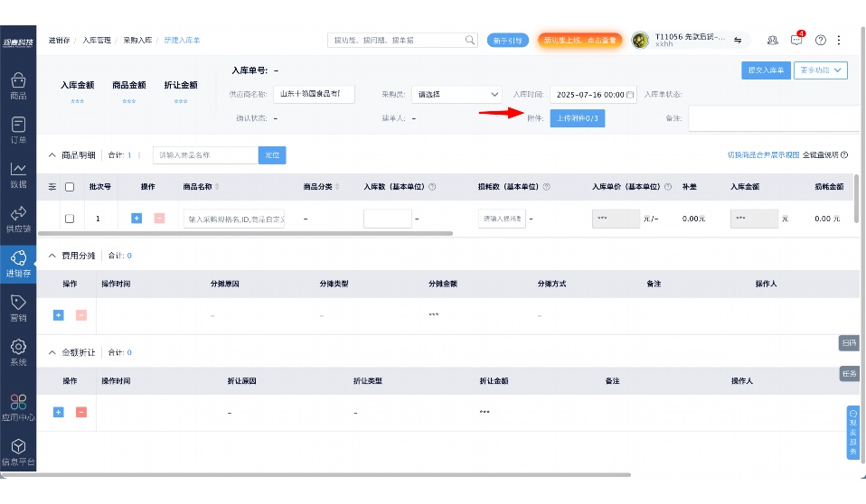Check the checkbox for batch row 1

70,219
